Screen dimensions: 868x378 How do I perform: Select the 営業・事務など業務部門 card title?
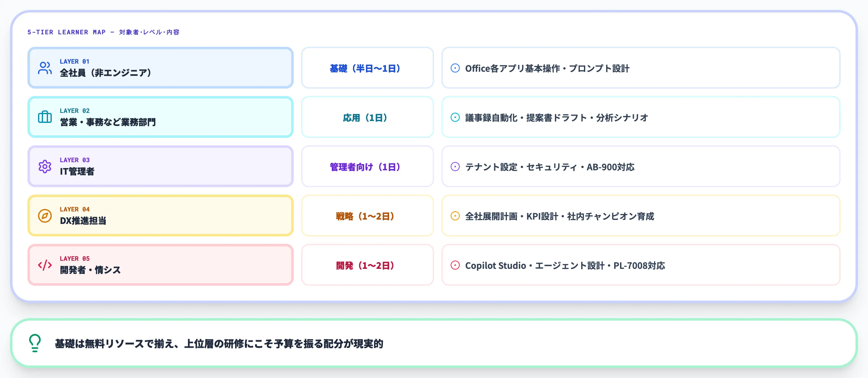click(108, 122)
